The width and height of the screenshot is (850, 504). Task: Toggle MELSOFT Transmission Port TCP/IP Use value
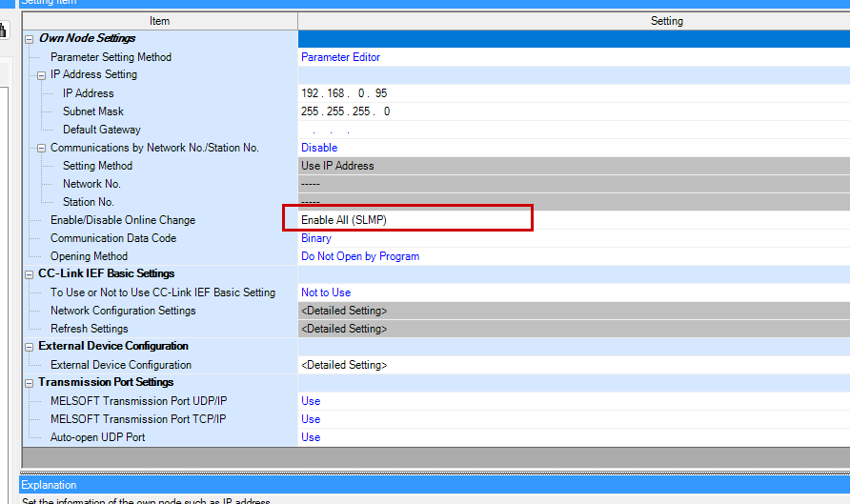[x=311, y=419]
